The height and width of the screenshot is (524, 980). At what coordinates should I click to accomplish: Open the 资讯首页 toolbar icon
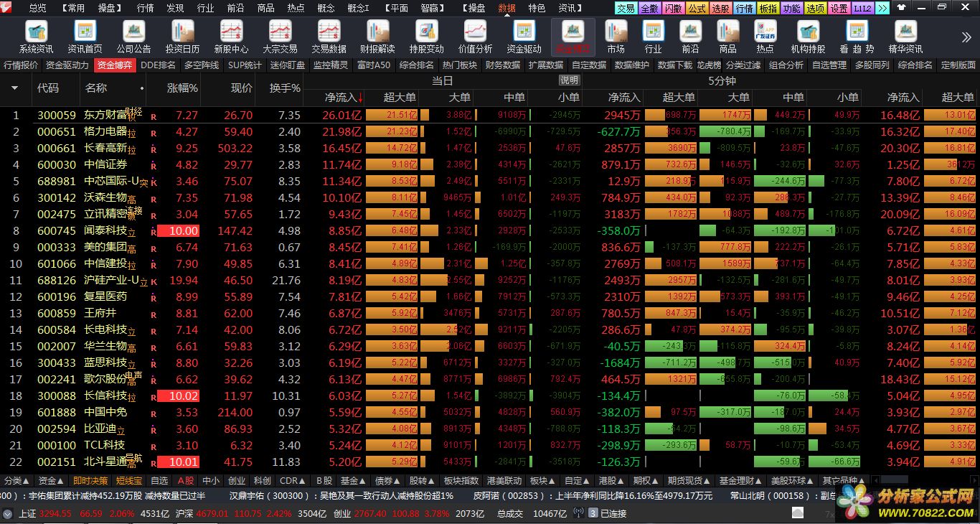(x=85, y=37)
